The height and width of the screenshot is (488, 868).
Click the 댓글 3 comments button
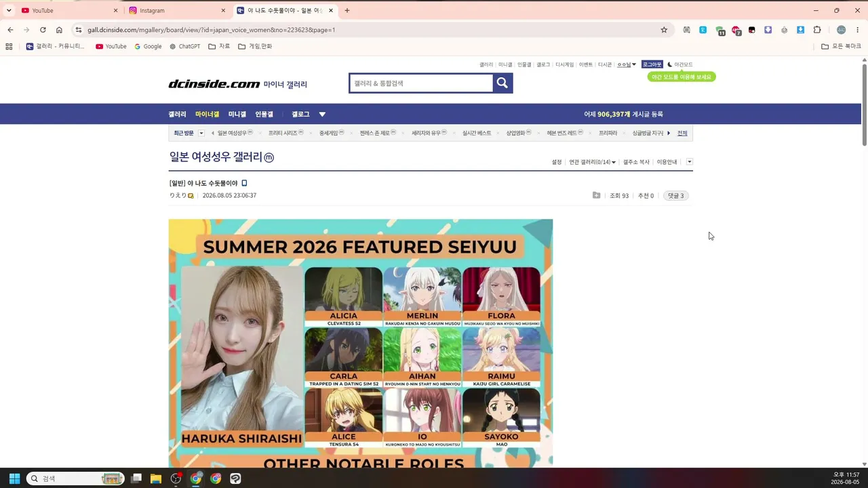676,195
